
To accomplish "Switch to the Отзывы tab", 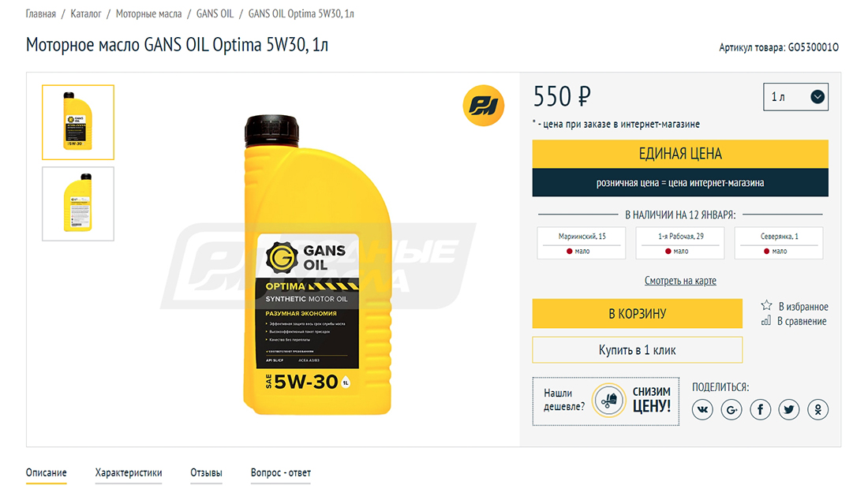I will (x=206, y=473).
